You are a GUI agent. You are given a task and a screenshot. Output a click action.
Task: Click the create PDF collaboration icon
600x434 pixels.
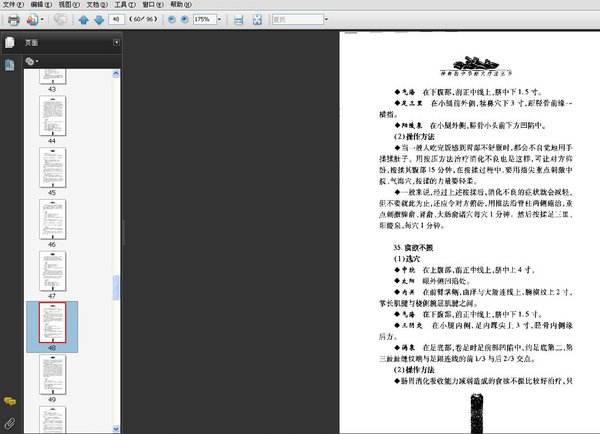[32, 20]
